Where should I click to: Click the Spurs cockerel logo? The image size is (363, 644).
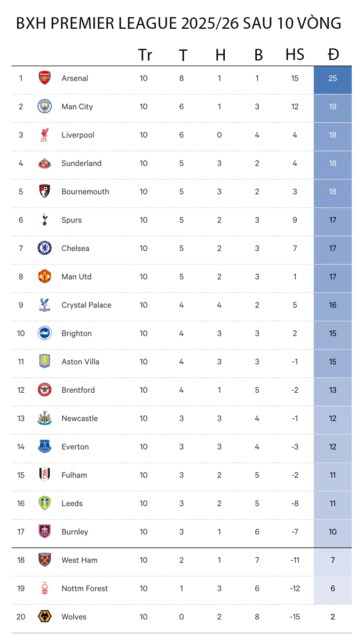click(45, 220)
